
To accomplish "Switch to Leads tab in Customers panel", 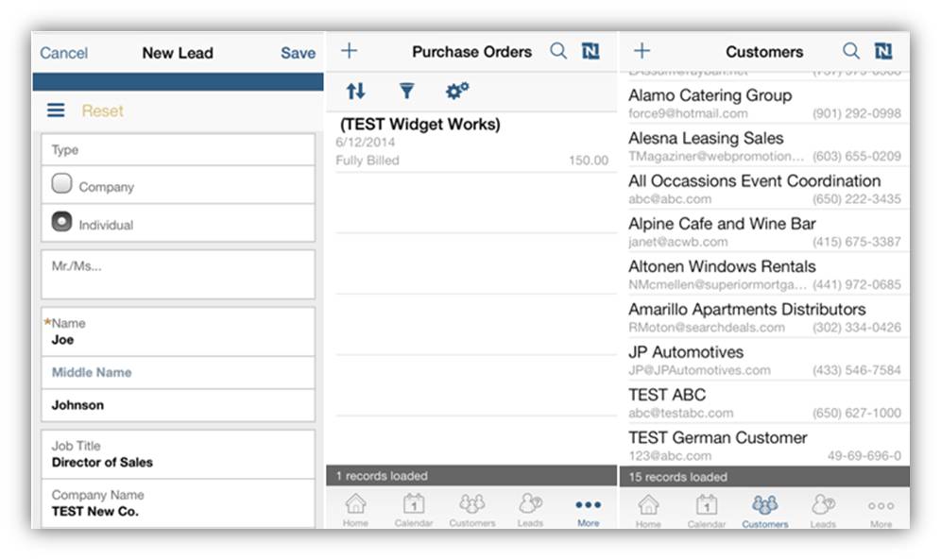I will click(x=823, y=510).
